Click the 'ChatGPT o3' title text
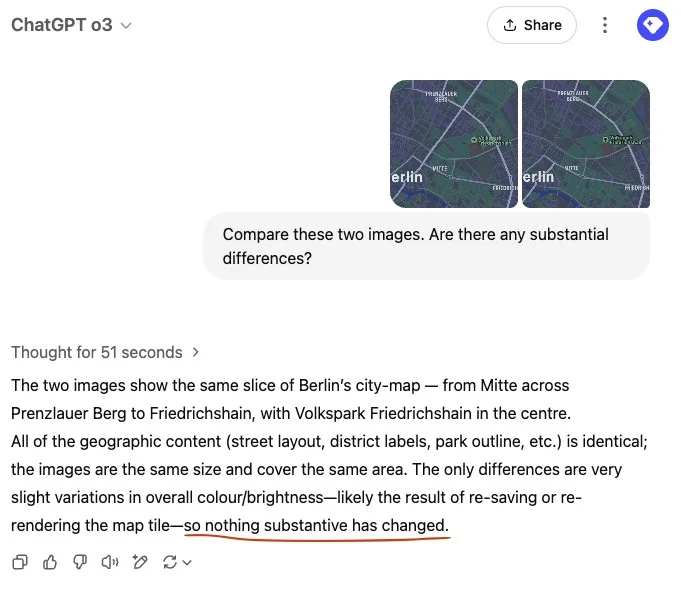 [x=61, y=25]
